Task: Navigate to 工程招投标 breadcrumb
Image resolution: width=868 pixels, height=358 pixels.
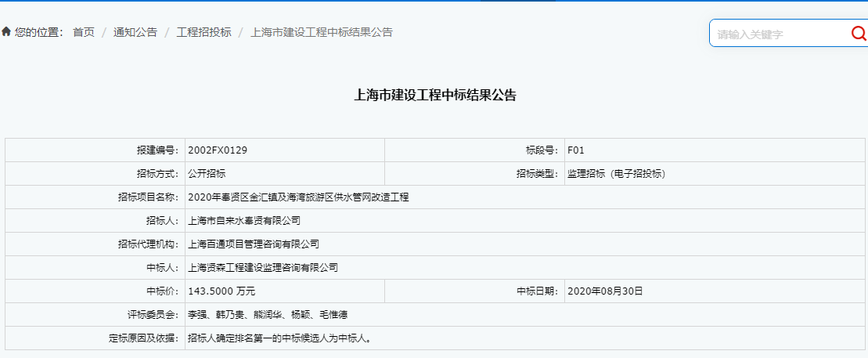Action: (x=203, y=32)
